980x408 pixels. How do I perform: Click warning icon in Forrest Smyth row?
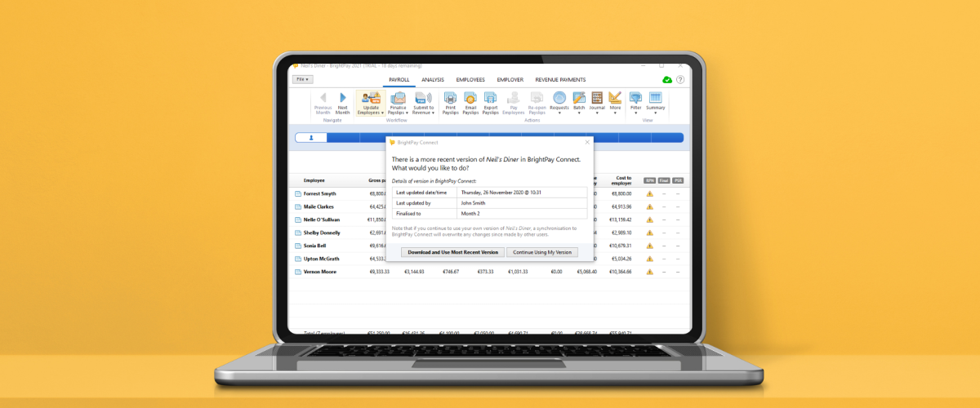[x=650, y=194]
